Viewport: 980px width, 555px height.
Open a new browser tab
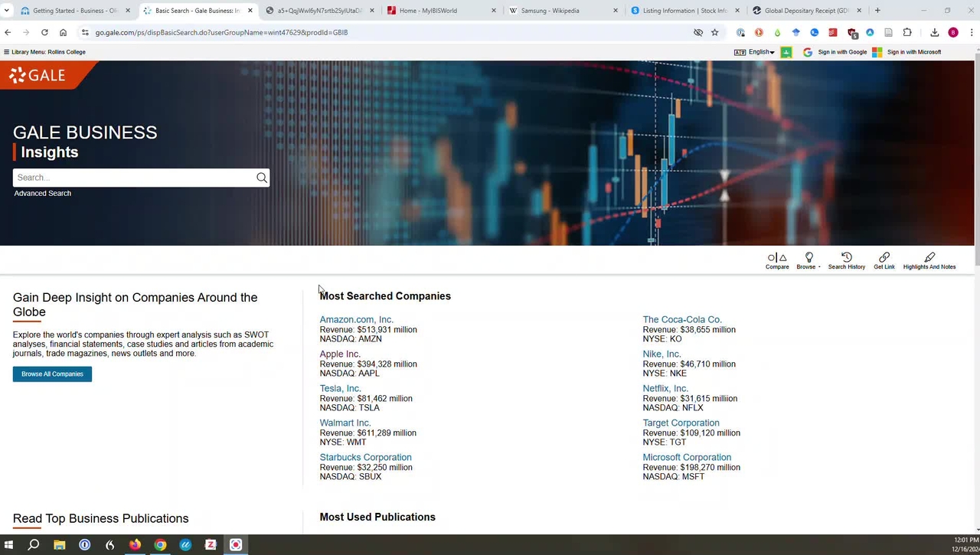[x=877, y=11]
